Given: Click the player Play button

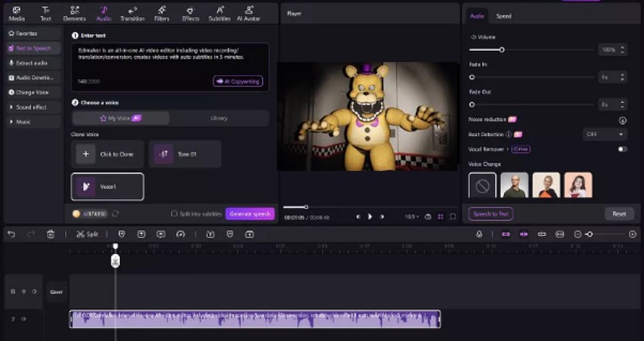Looking at the screenshot, I should tap(370, 217).
